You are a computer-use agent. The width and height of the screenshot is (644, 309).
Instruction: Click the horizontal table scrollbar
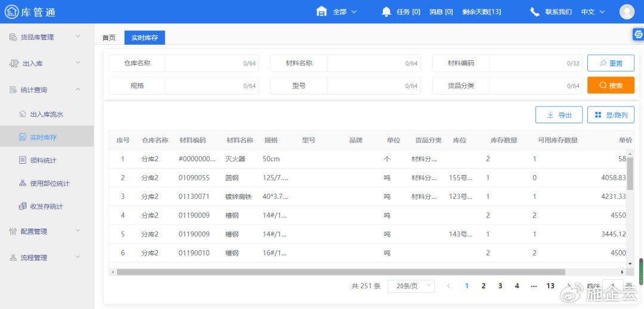[358, 272]
